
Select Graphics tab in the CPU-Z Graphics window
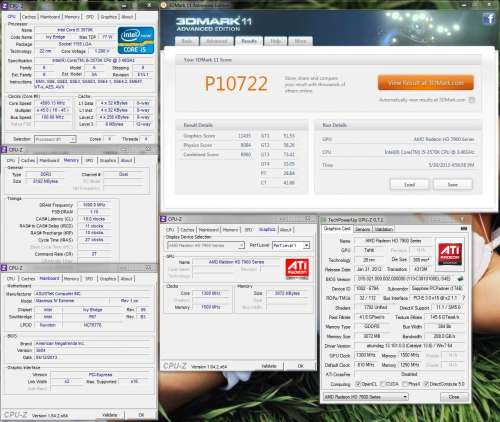click(267, 229)
